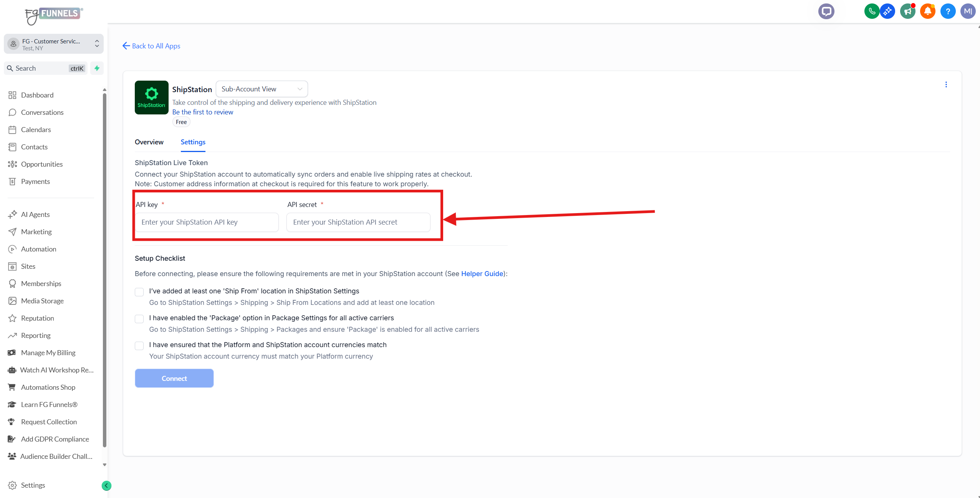Open the chat bubble icon in header
Viewport: 980px width, 498px height.
pos(826,11)
